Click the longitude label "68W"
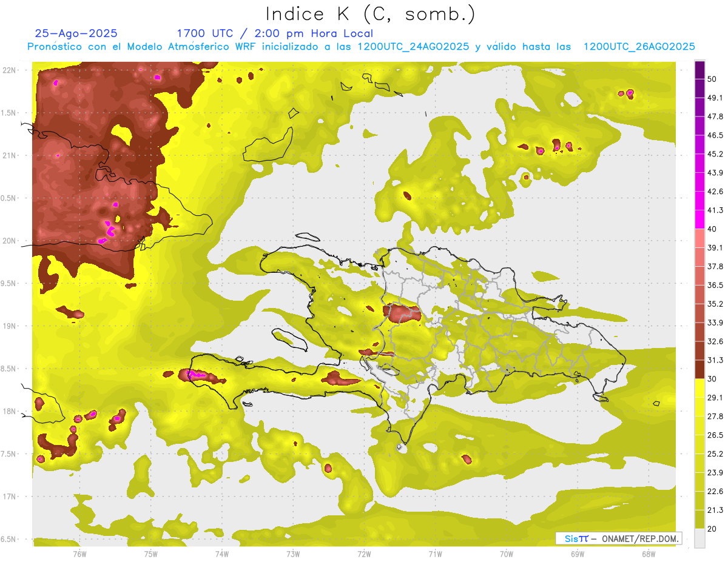Screen dimensions: 728x562 coord(648,554)
